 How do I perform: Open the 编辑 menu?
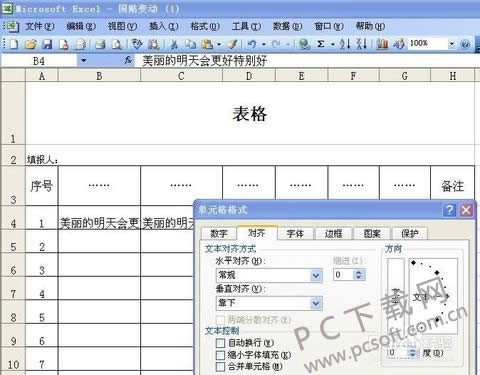point(81,26)
